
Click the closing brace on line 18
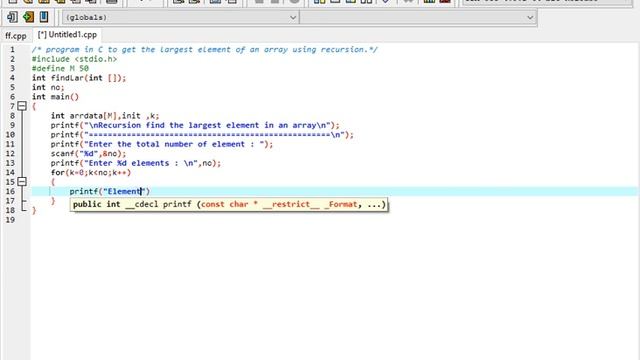(34, 211)
